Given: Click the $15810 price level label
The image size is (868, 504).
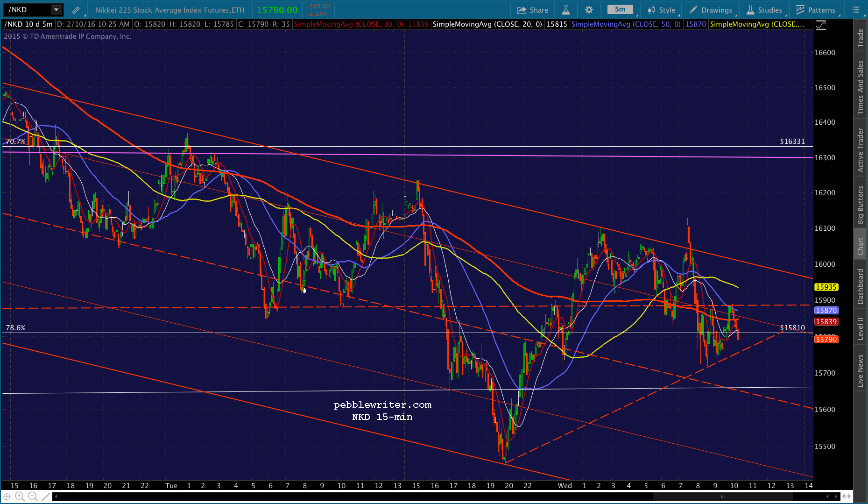Looking at the screenshot, I should pos(792,328).
